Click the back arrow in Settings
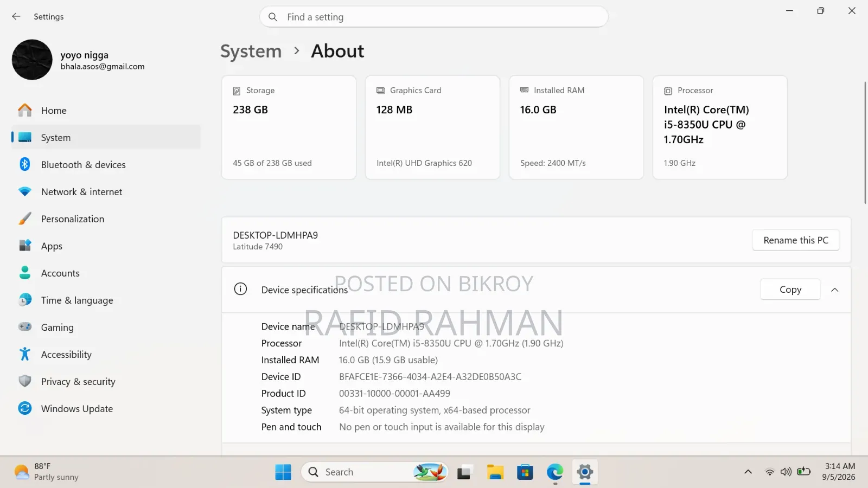 tap(16, 17)
